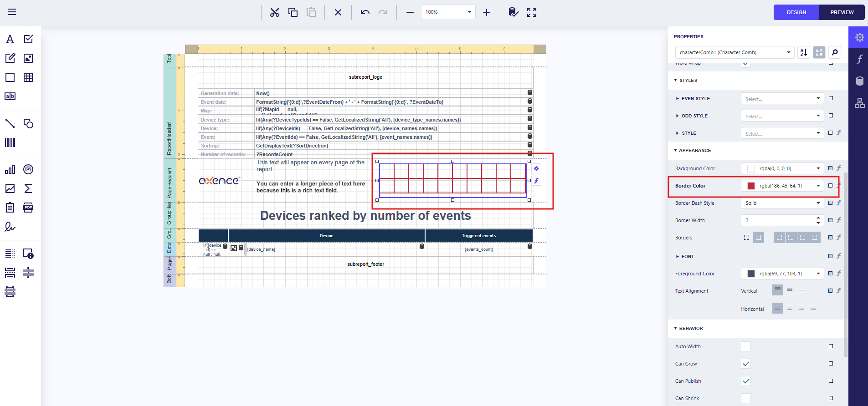Screen dimensions: 868x406
Task: Click the Undo arrow icon
Action: coord(365,12)
